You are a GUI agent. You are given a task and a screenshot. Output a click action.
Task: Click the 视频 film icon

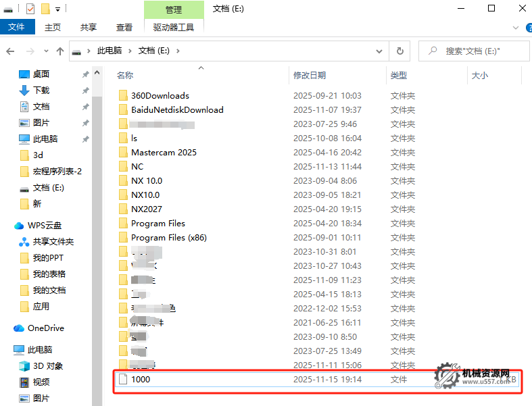coord(24,382)
